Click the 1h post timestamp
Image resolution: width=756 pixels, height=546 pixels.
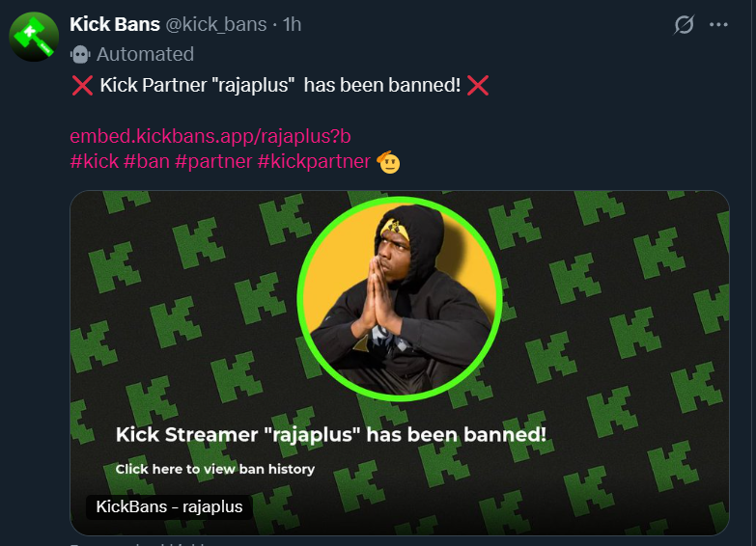tap(292, 24)
